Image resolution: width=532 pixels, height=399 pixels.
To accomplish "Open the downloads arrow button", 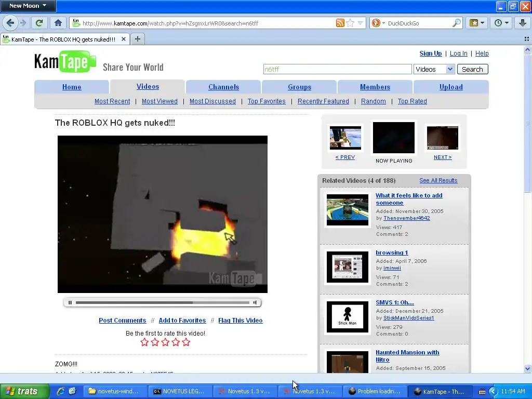I will point(522,23).
